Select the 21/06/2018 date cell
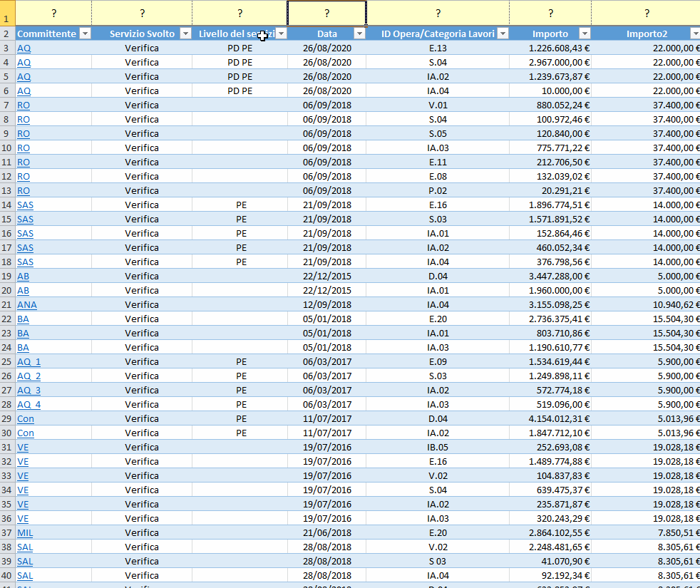The height and width of the screenshot is (588, 700). 326,532
